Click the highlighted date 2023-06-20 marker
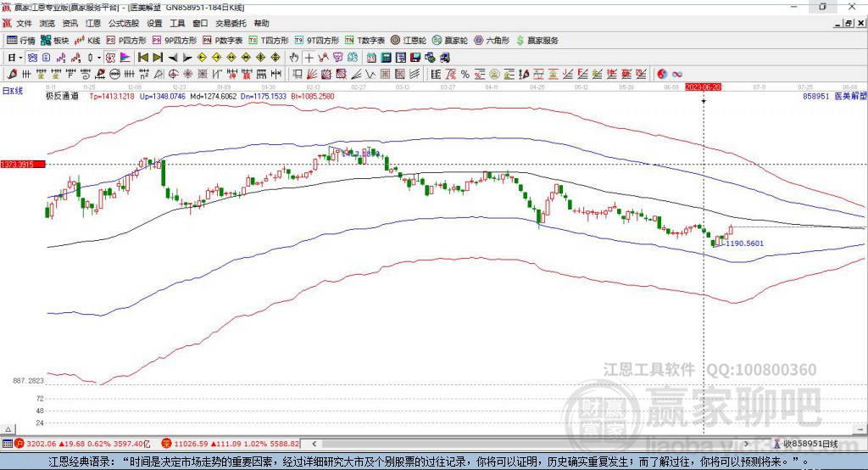Image resolution: width=868 pixels, height=470 pixels. [x=703, y=87]
